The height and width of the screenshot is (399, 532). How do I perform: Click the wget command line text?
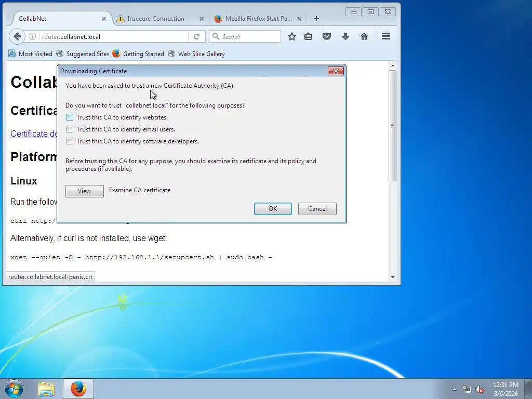(141, 257)
